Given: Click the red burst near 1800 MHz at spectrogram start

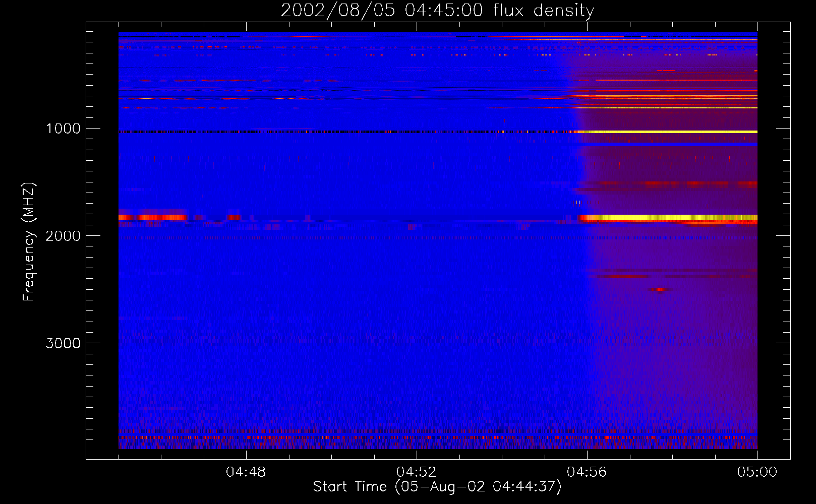Looking at the screenshot, I should (153, 217).
